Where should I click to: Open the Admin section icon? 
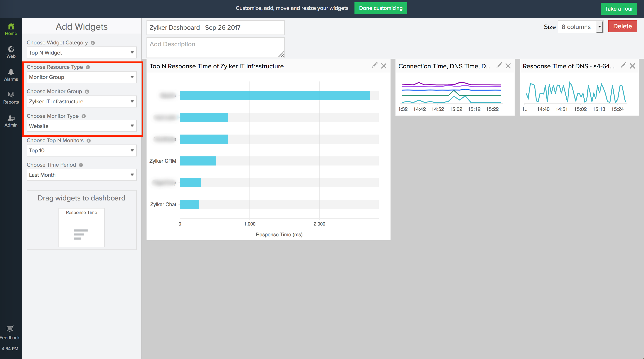(x=11, y=118)
